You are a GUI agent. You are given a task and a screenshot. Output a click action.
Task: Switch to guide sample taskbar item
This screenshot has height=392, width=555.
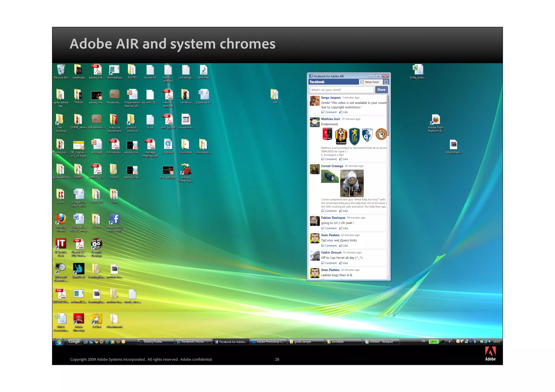tap(306, 342)
